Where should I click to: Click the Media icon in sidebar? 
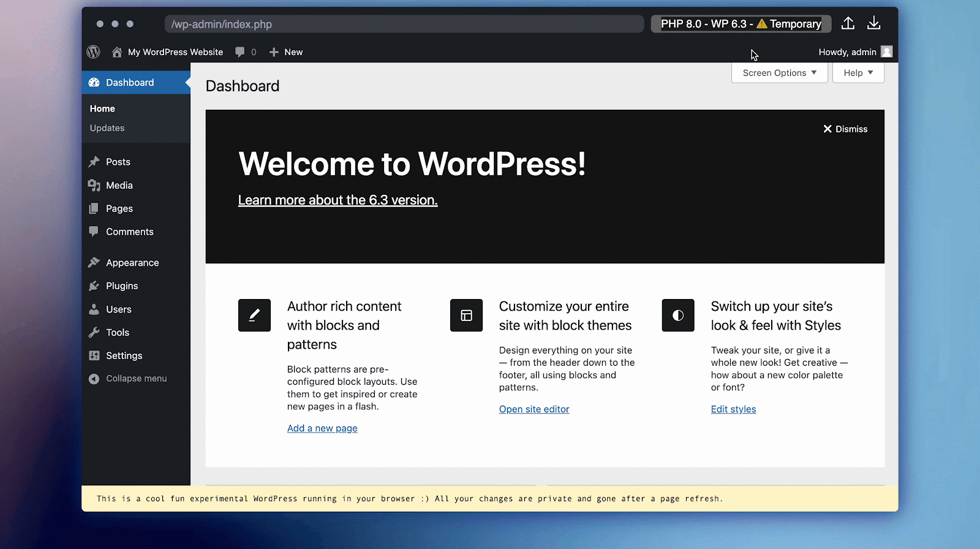[x=94, y=185]
